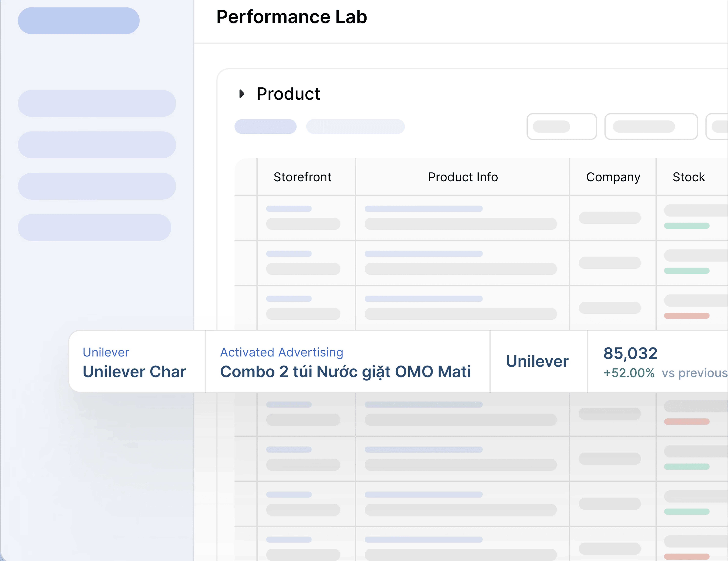
Task: Open the second wider filter dropdown box
Action: point(651,127)
